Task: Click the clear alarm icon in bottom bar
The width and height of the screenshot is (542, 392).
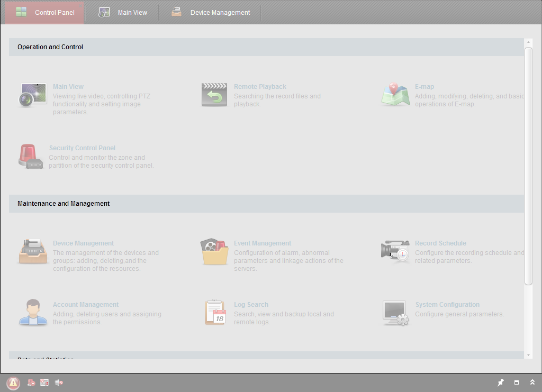Action: tap(31, 382)
